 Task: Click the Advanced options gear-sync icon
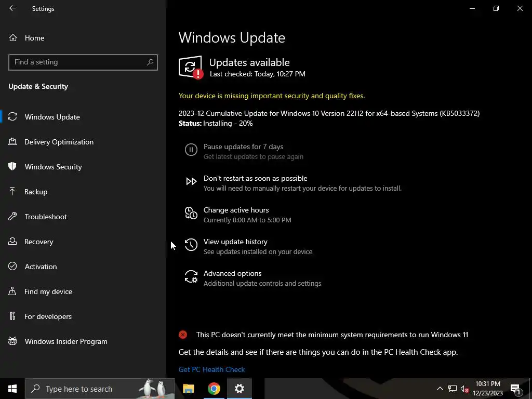click(x=191, y=276)
